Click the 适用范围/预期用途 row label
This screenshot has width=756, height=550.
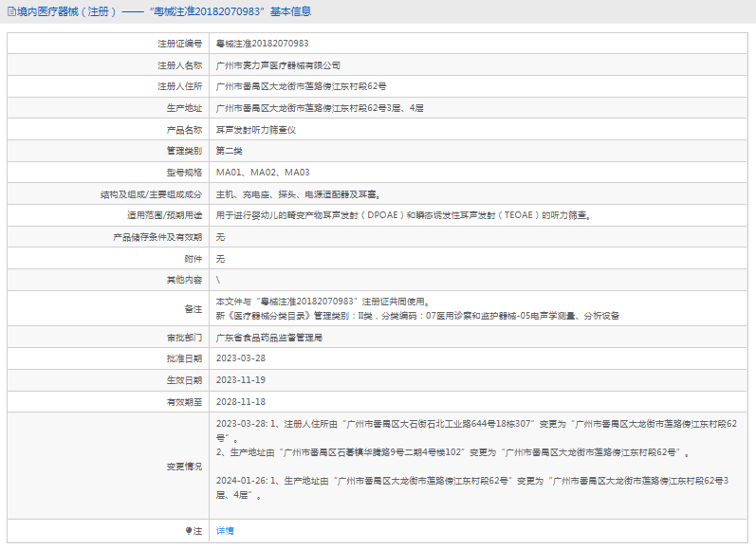coord(165,216)
